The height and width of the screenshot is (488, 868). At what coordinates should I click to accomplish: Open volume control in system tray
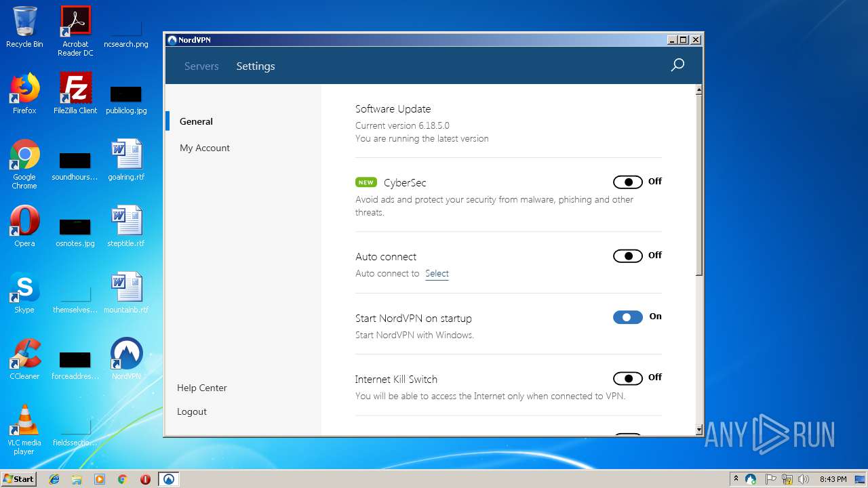click(804, 479)
